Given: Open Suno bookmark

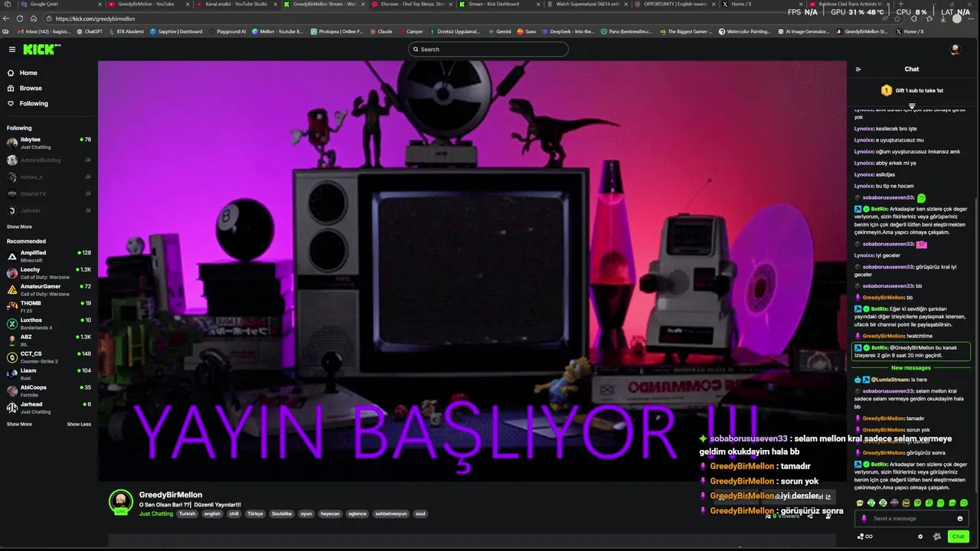Looking at the screenshot, I should (527, 31).
